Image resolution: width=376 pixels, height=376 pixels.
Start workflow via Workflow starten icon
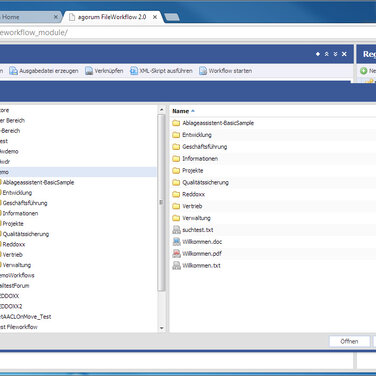click(x=203, y=71)
